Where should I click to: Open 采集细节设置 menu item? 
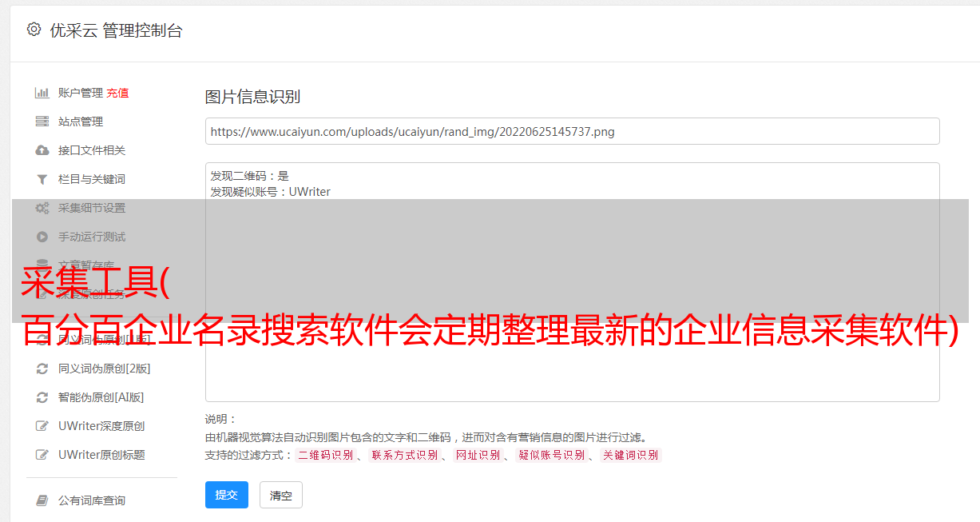tap(92, 208)
